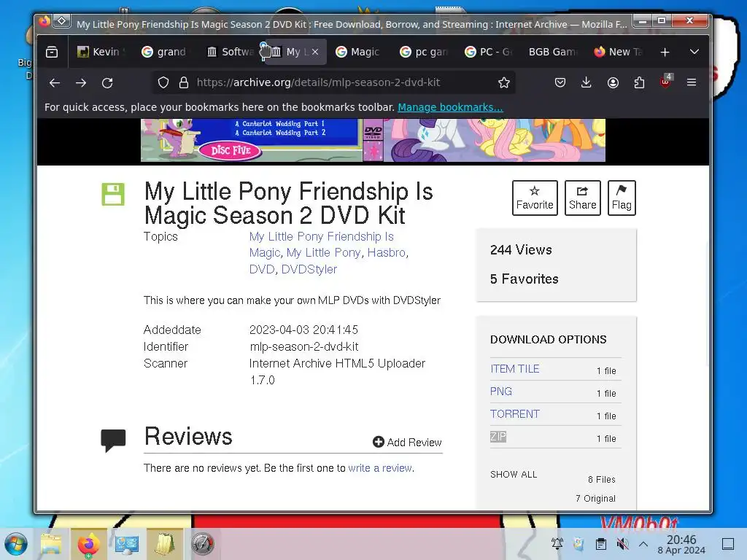The width and height of the screenshot is (747, 560).
Task: Switch to the Software archive tab
Action: pyautogui.click(x=230, y=52)
